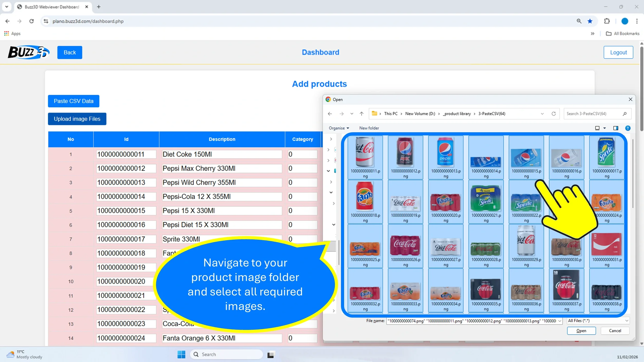
Task: Click the Windows Start button
Action: (x=181, y=354)
